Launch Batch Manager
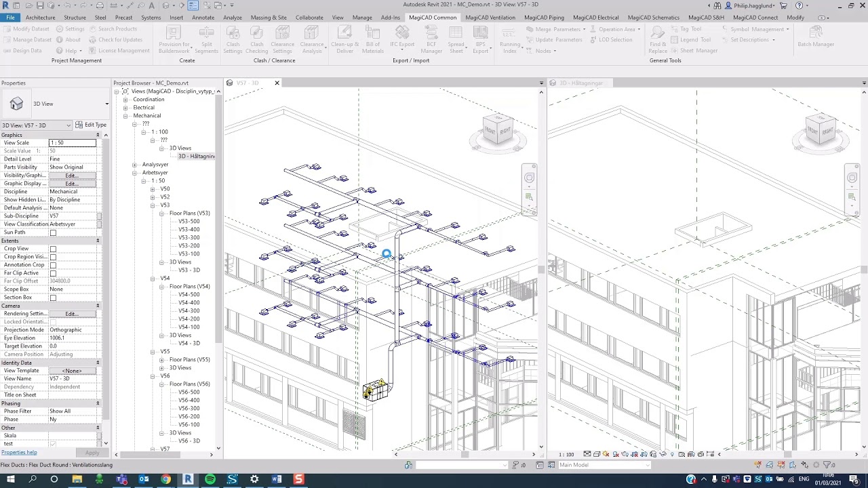 [x=816, y=37]
